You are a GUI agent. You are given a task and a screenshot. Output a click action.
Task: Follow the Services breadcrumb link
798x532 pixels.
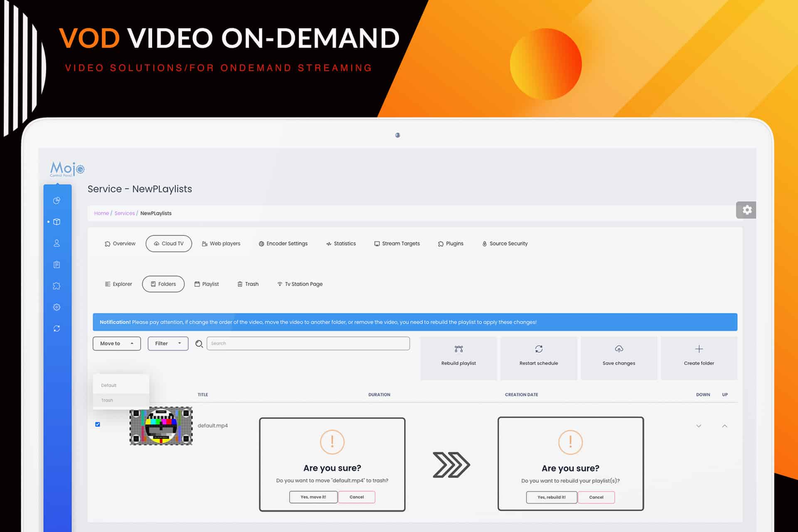point(125,213)
